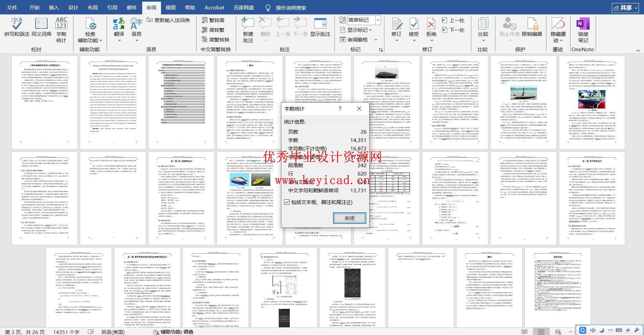
Task: Click the 共享 share button
Action: tap(626, 8)
